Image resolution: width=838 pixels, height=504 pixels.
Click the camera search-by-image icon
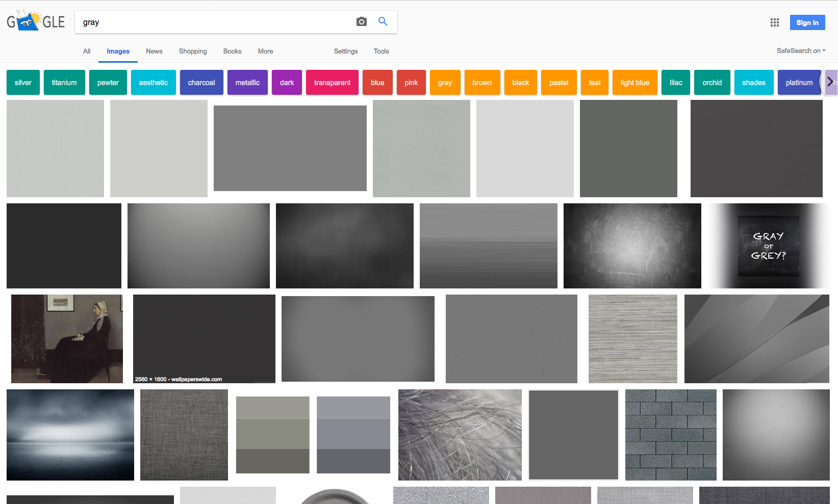[361, 21]
